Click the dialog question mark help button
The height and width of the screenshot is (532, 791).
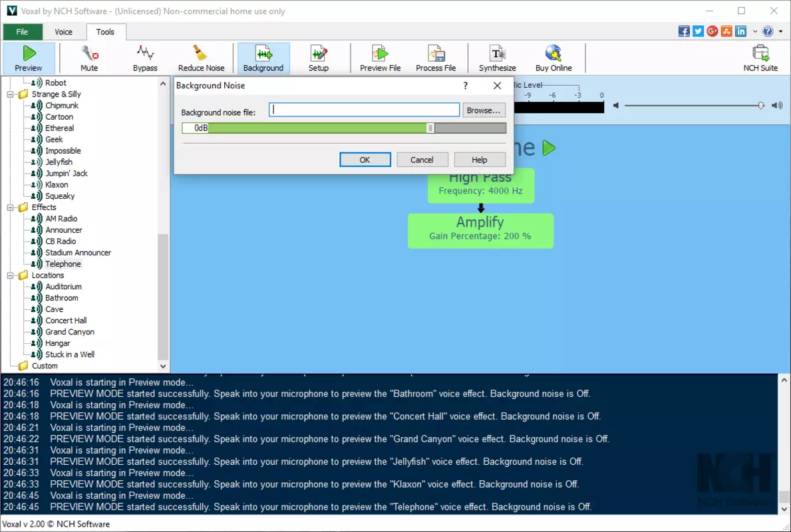click(x=465, y=86)
